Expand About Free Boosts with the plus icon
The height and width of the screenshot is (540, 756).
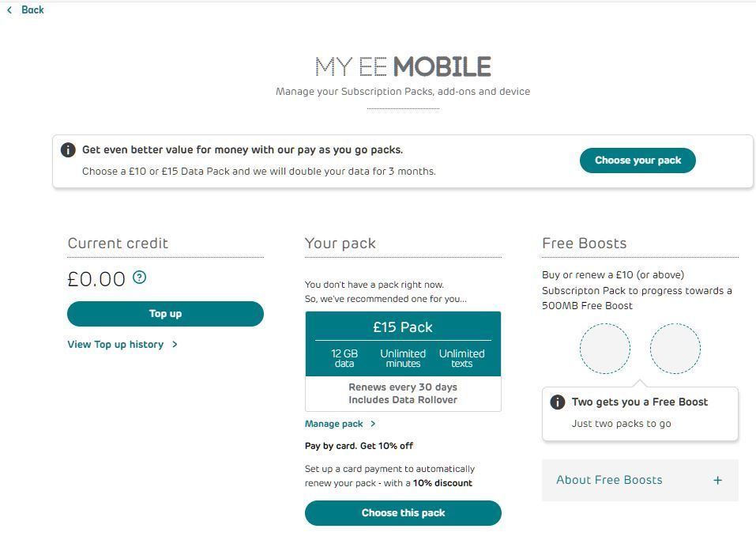click(717, 480)
